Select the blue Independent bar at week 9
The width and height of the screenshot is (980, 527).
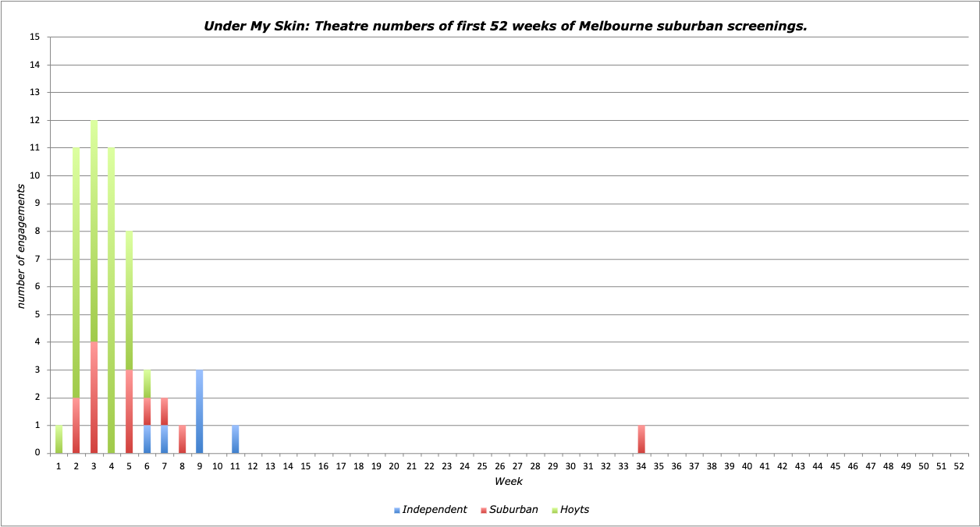pos(200,412)
